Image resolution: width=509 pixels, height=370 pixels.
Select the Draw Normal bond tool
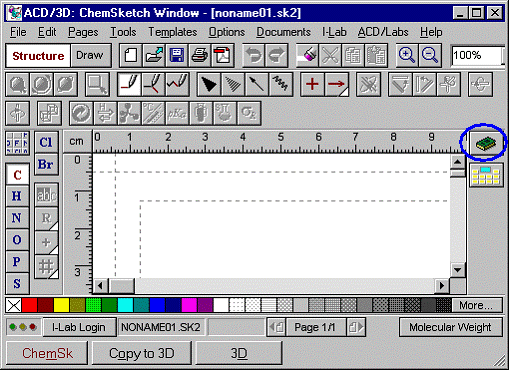coord(129,84)
